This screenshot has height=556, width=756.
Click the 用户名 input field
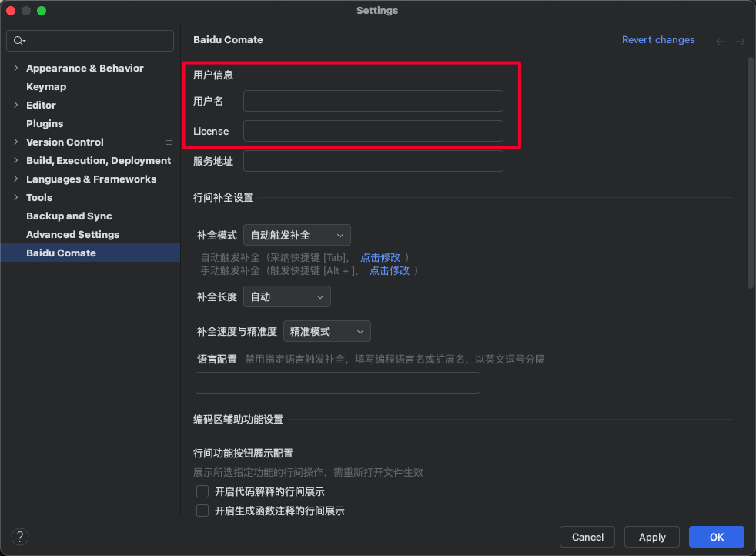coord(373,101)
